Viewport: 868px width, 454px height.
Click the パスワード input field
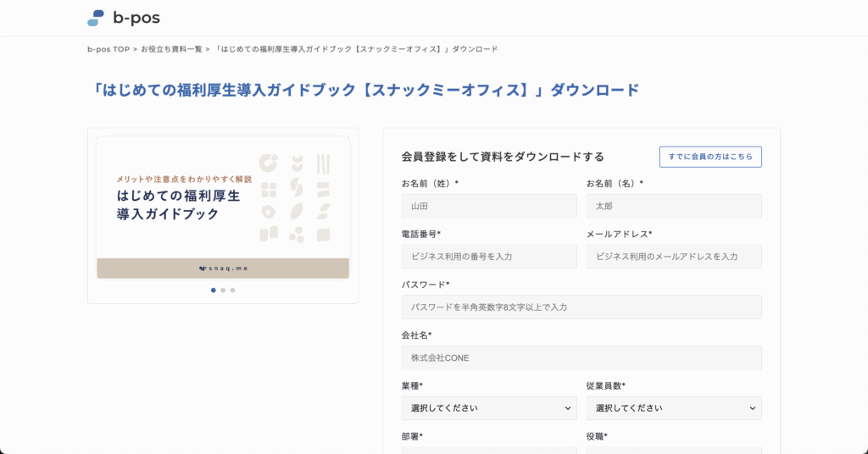tap(581, 307)
